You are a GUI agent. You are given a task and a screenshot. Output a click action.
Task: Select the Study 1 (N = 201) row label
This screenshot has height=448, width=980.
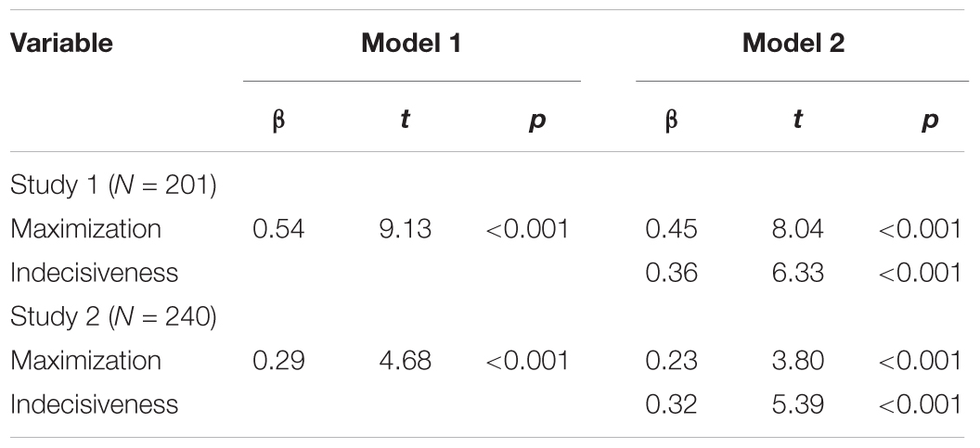[x=113, y=186]
